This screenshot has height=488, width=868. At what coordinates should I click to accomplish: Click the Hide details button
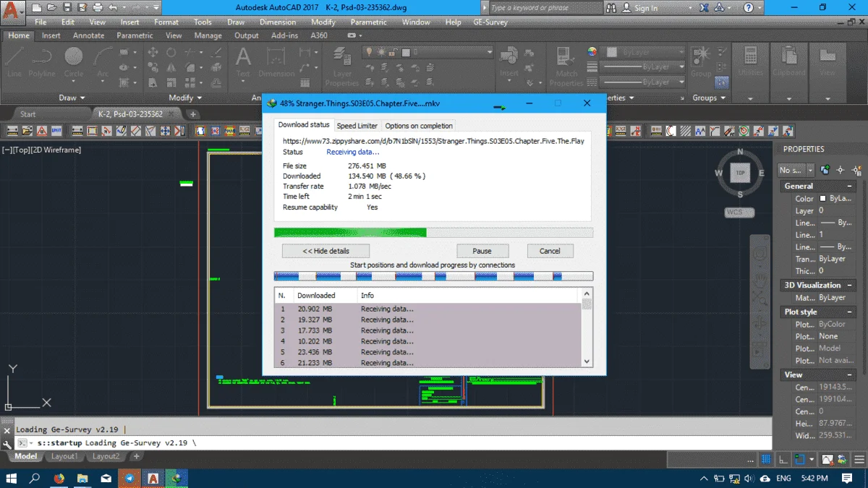[x=325, y=251]
